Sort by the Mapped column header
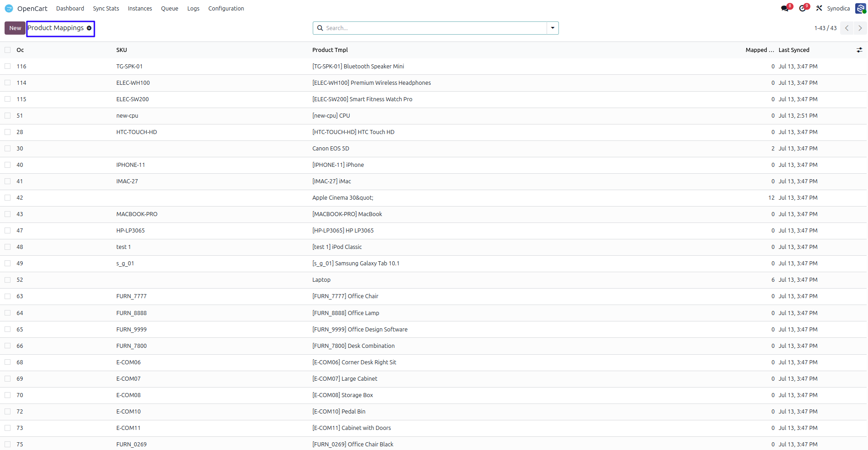 coord(759,50)
